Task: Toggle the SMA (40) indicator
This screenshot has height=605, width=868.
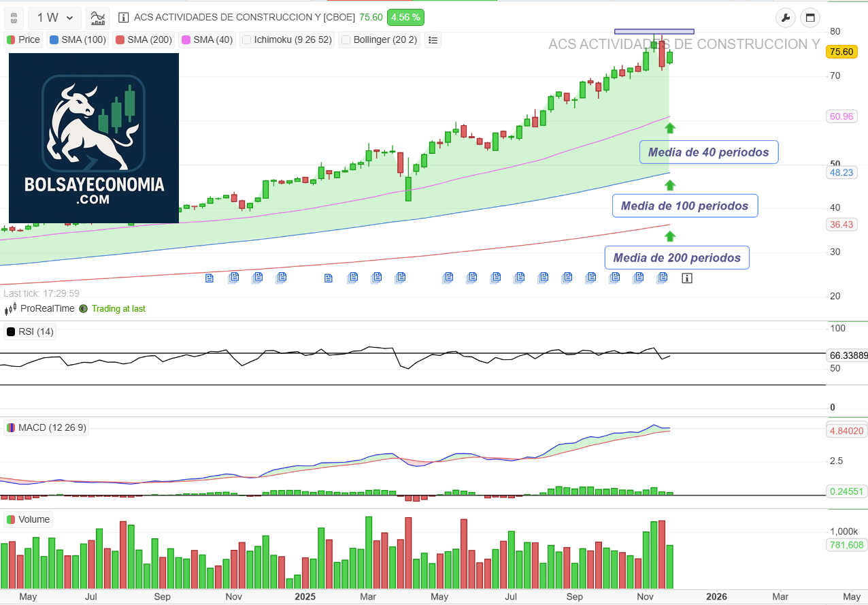Action: [x=206, y=40]
